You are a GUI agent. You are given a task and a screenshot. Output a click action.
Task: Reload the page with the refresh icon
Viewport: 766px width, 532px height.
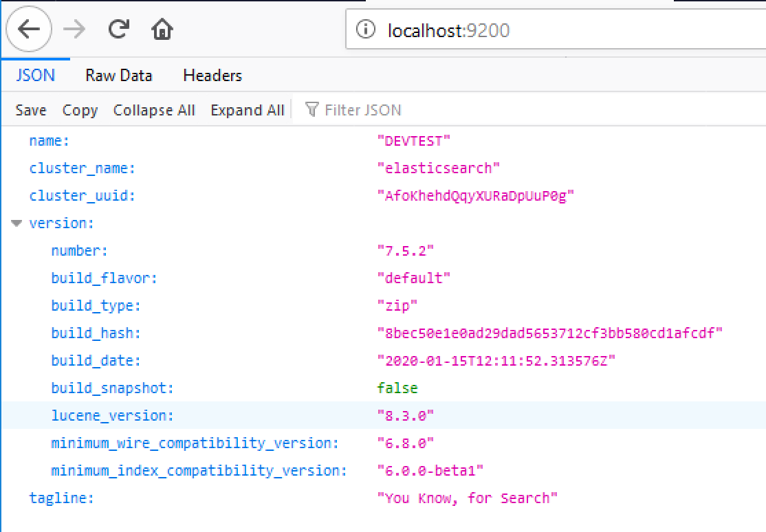pyautogui.click(x=118, y=30)
